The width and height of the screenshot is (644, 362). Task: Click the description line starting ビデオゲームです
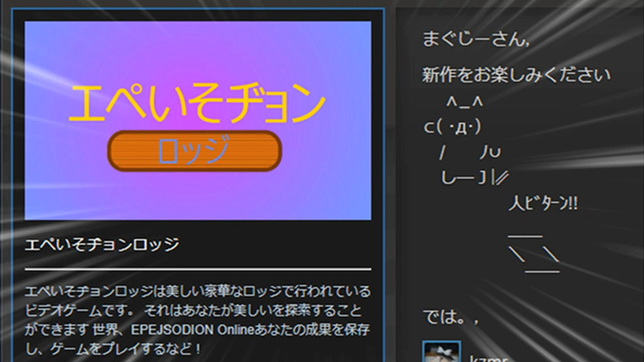click(x=193, y=310)
